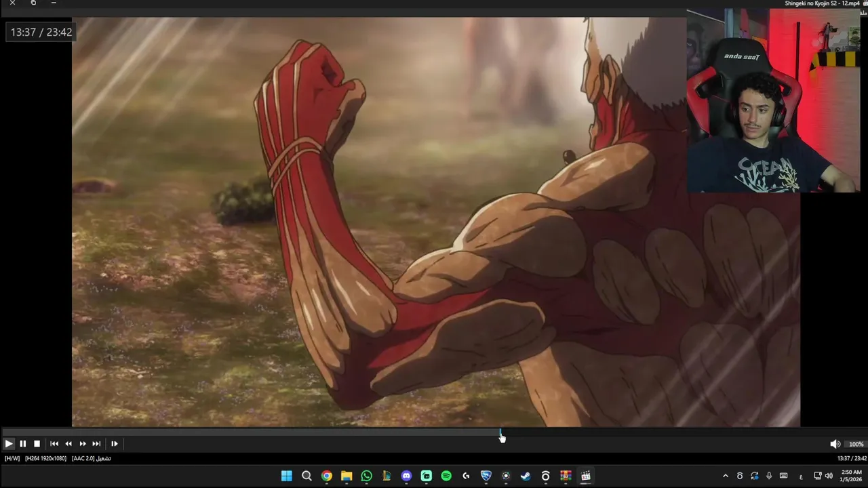Pause the video playback
The width and height of the screenshot is (868, 488).
(x=22, y=443)
